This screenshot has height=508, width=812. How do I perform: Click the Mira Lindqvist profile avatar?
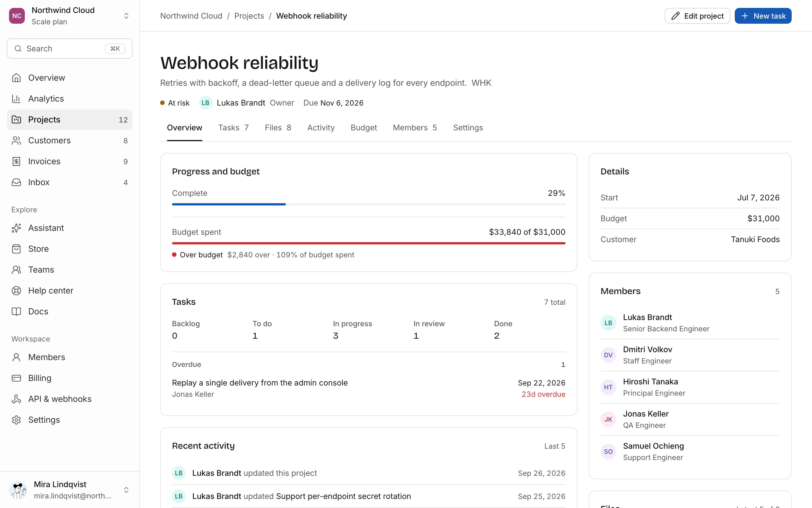[x=18, y=490]
